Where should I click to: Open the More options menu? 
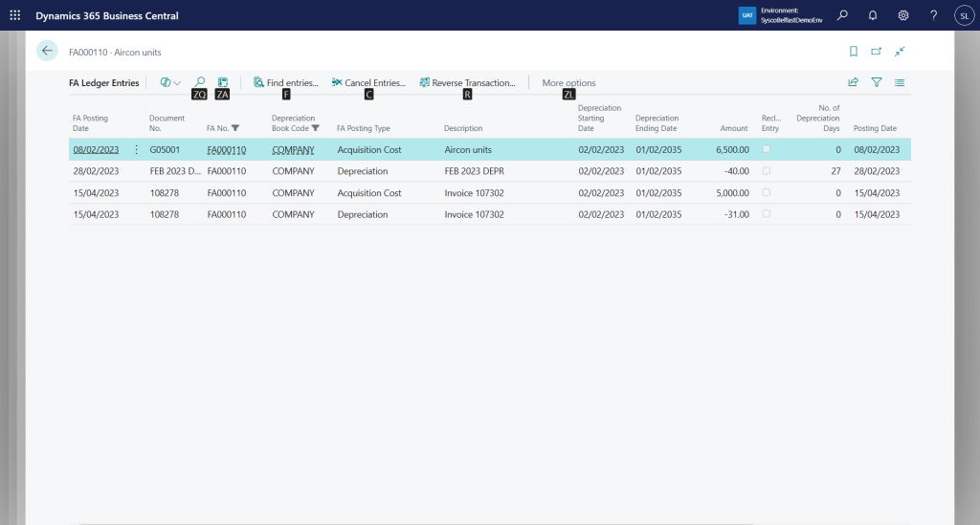[x=568, y=83]
